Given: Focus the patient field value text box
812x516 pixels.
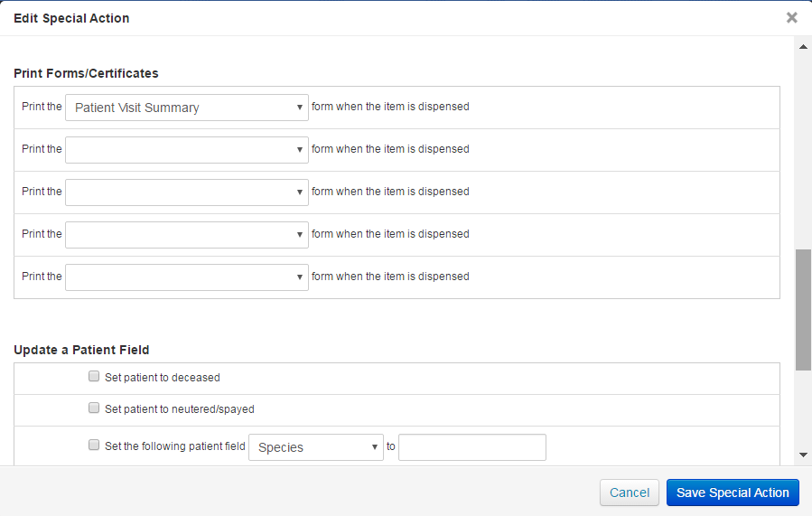Looking at the screenshot, I should pyautogui.click(x=471, y=447).
